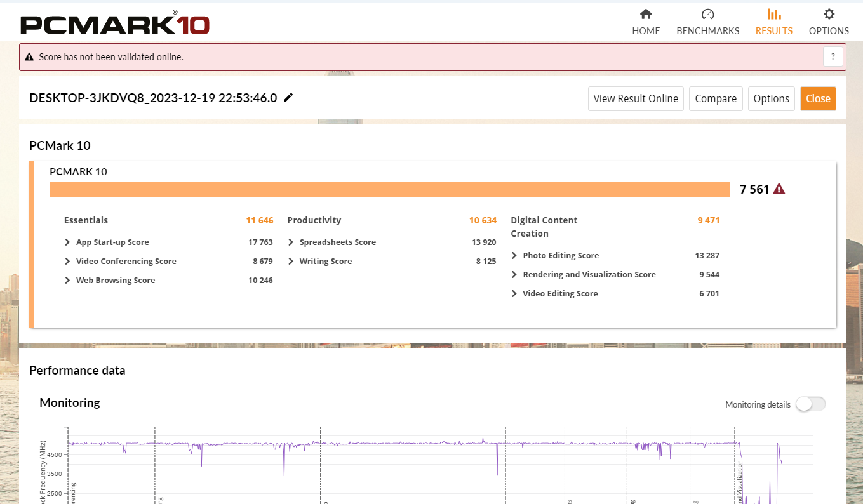
Task: Click the red warning triangle beside 7 561
Action: click(x=779, y=189)
